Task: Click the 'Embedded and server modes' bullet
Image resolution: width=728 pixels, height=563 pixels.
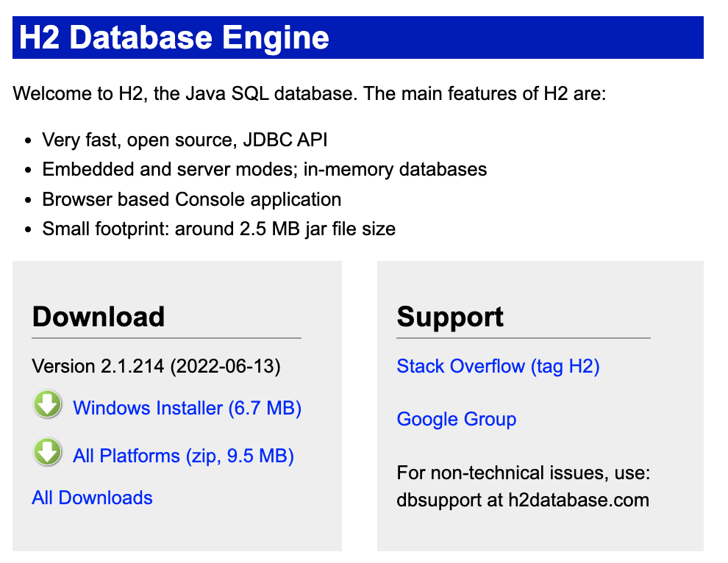Action: pyautogui.click(x=265, y=169)
